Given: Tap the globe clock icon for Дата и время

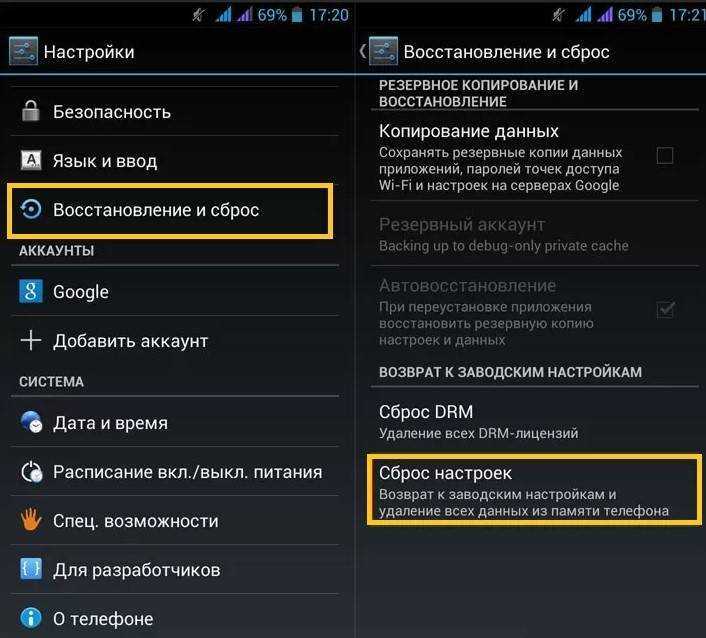Looking at the screenshot, I should 31,422.
